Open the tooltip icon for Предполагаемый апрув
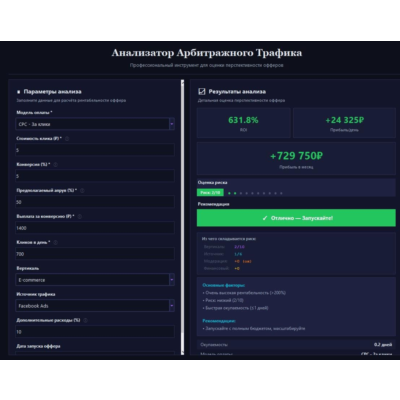 82,190
